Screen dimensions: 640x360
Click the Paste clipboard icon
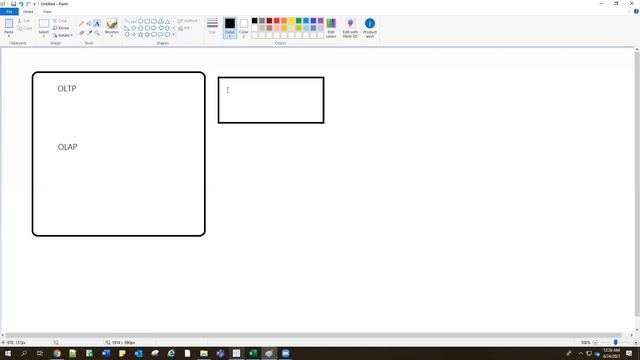[9, 24]
